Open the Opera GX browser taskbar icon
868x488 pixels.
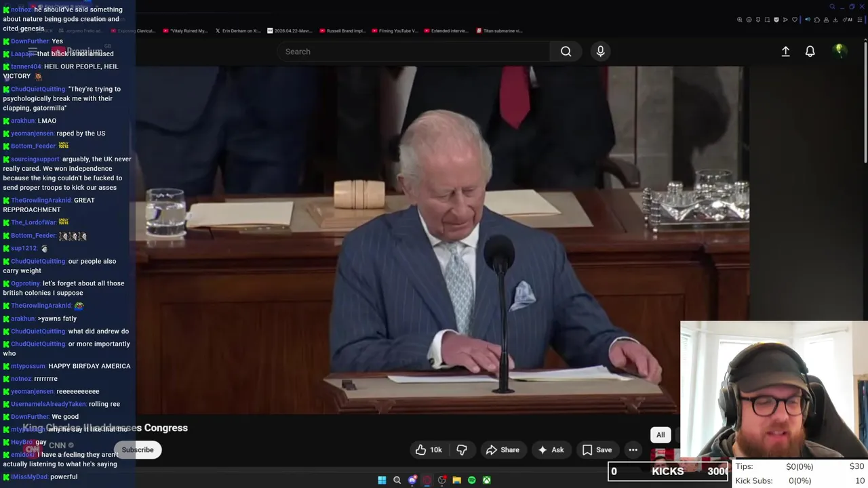[427, 481]
